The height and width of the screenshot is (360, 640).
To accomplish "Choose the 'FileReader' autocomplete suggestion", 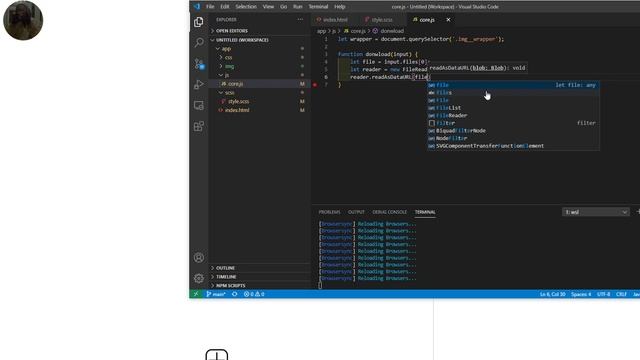I will (x=513, y=116).
